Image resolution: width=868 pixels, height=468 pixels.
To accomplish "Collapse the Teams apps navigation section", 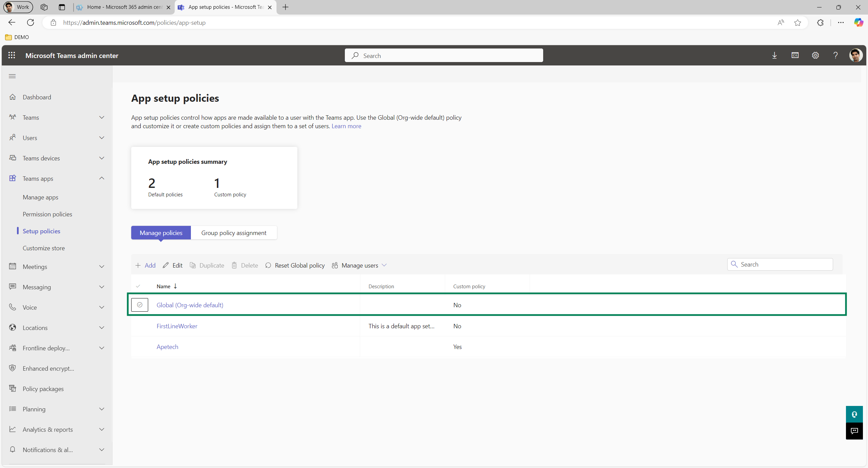I will [101, 178].
